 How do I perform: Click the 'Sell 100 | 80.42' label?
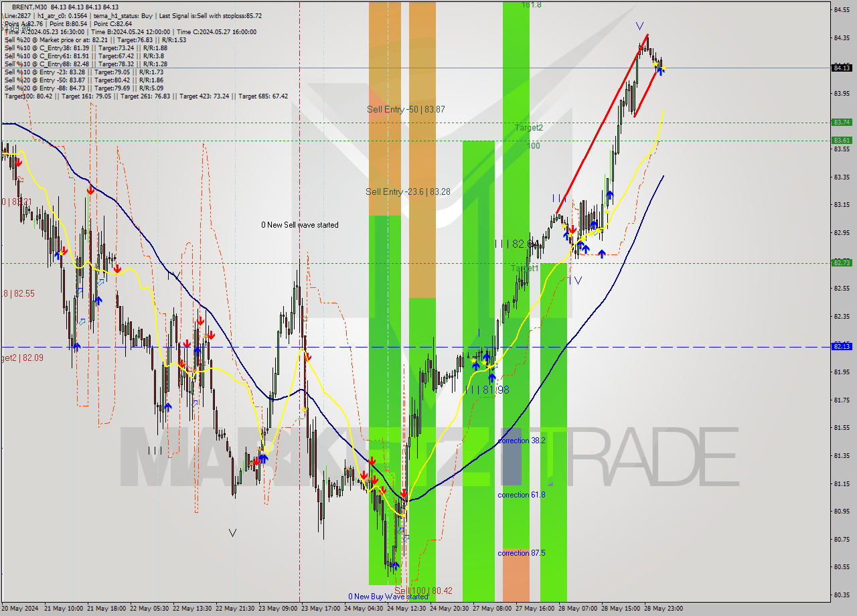pyautogui.click(x=423, y=591)
